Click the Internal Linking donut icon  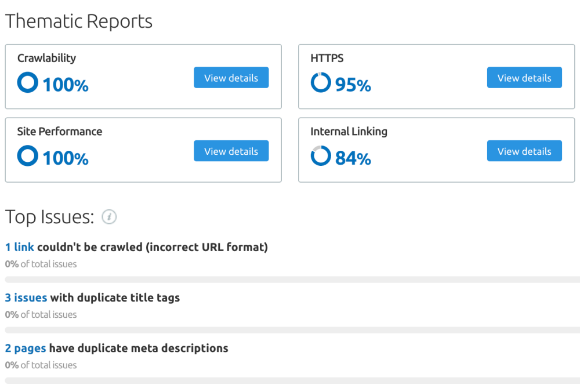pos(321,156)
